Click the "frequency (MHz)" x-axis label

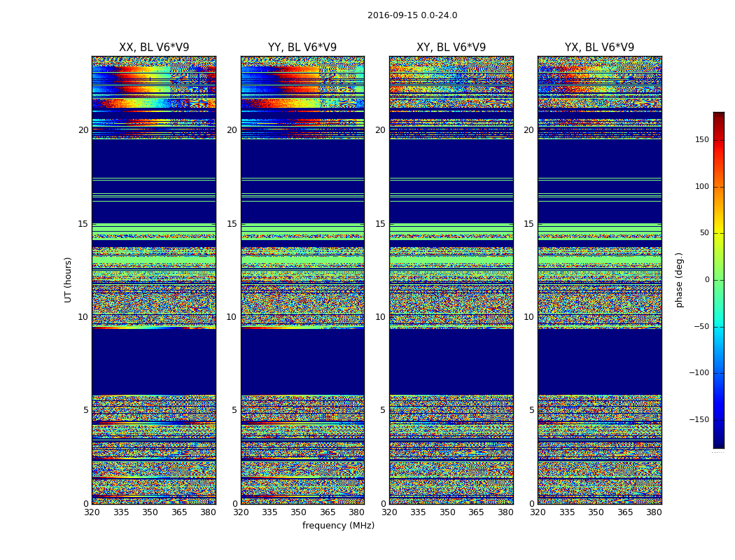tap(338, 526)
